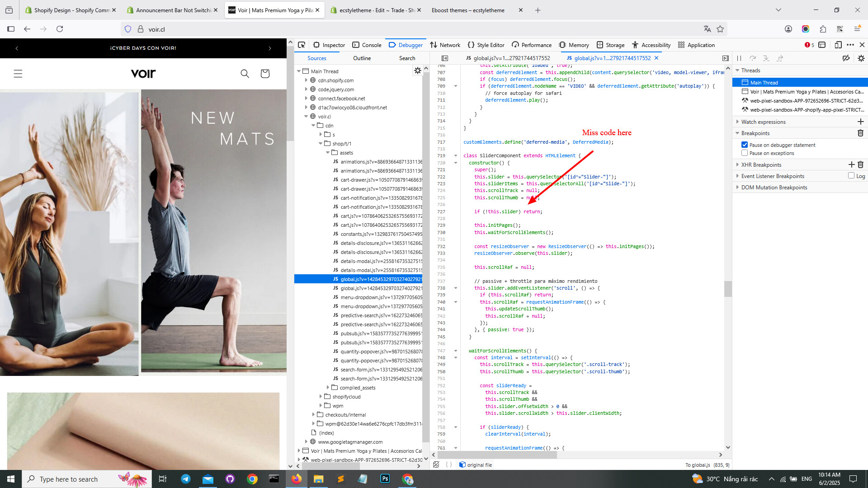Enable Pause on exceptions checkbox
Image resolution: width=868 pixels, height=488 pixels.
pyautogui.click(x=745, y=153)
